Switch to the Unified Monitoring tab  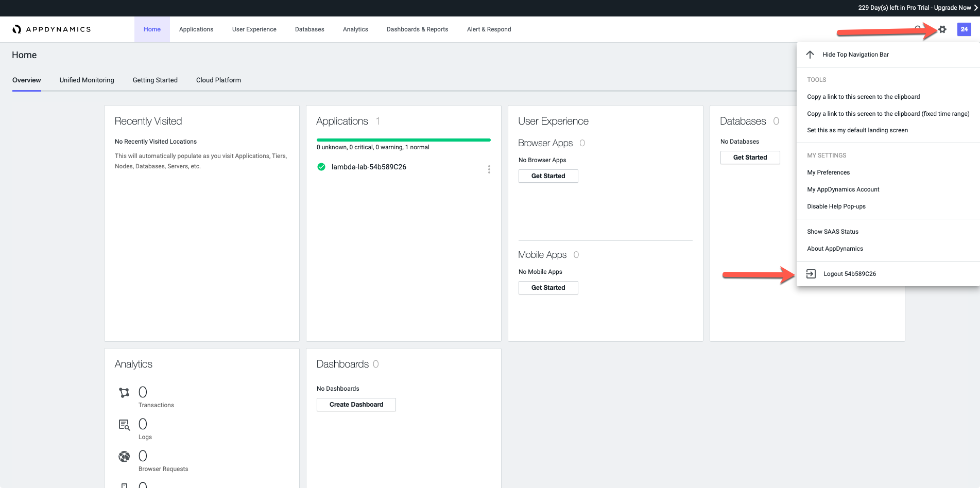[x=87, y=80]
